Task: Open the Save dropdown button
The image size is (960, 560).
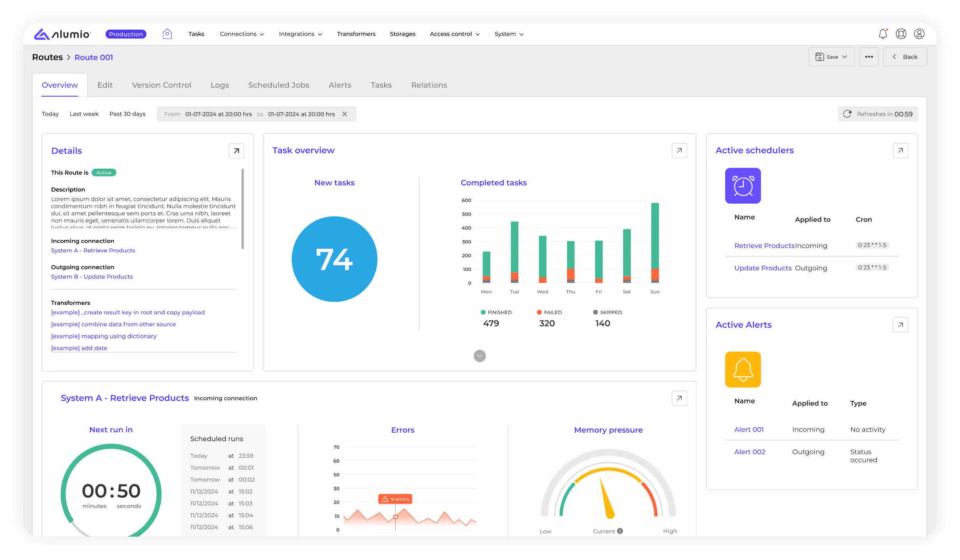Action: 831,57
